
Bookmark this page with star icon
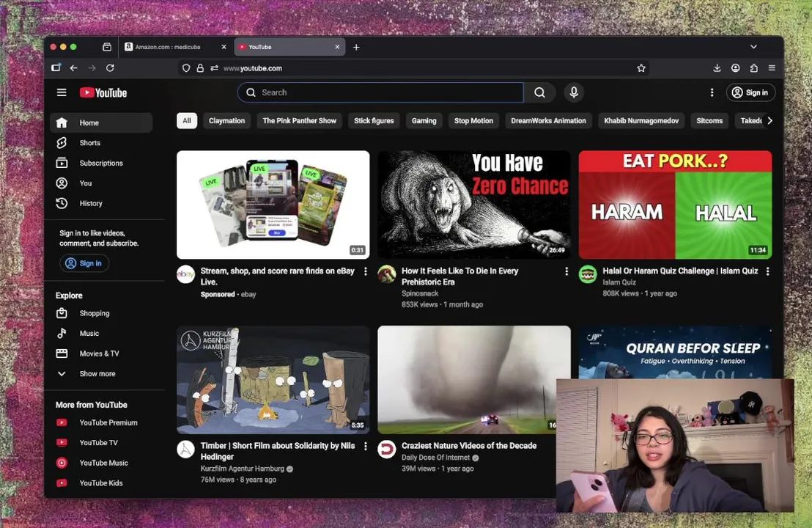click(x=641, y=68)
